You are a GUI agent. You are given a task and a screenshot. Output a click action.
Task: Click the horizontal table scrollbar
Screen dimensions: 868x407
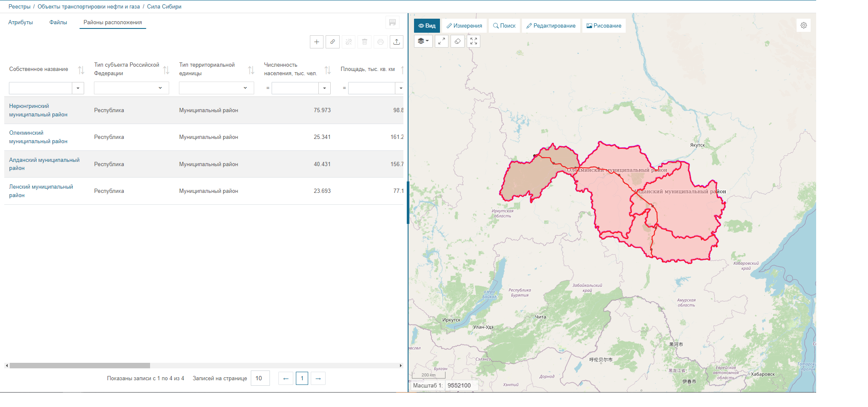(x=80, y=365)
